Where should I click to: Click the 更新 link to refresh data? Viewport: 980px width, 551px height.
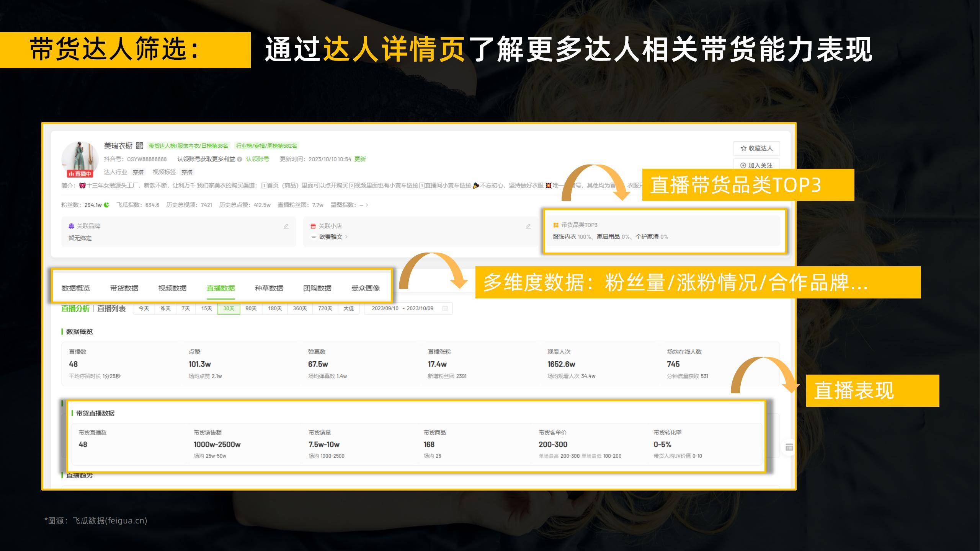coord(360,159)
